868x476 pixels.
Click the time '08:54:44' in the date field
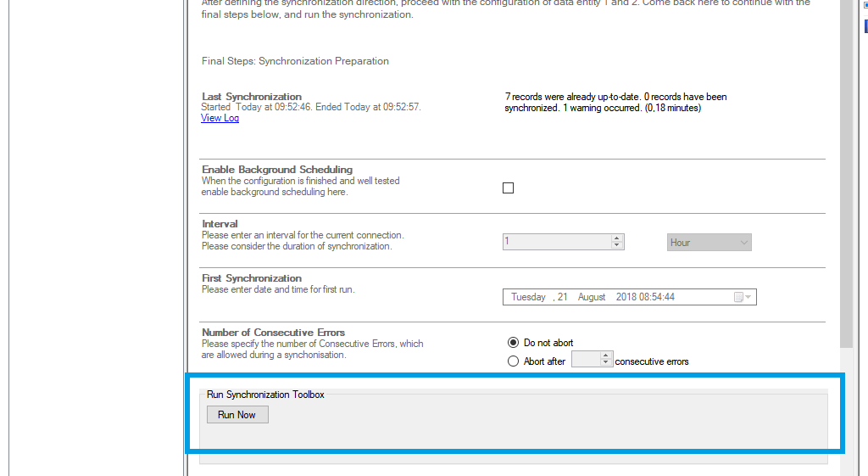point(658,297)
